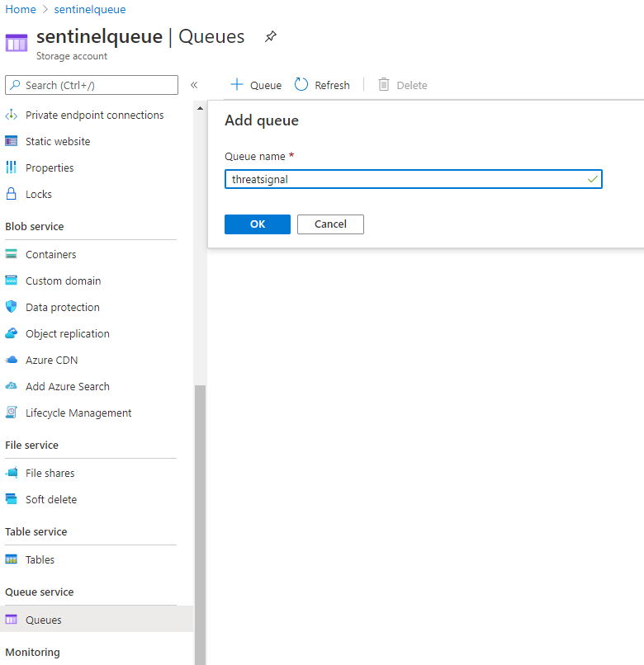
Task: Open the Locks page
Action: [x=39, y=194]
